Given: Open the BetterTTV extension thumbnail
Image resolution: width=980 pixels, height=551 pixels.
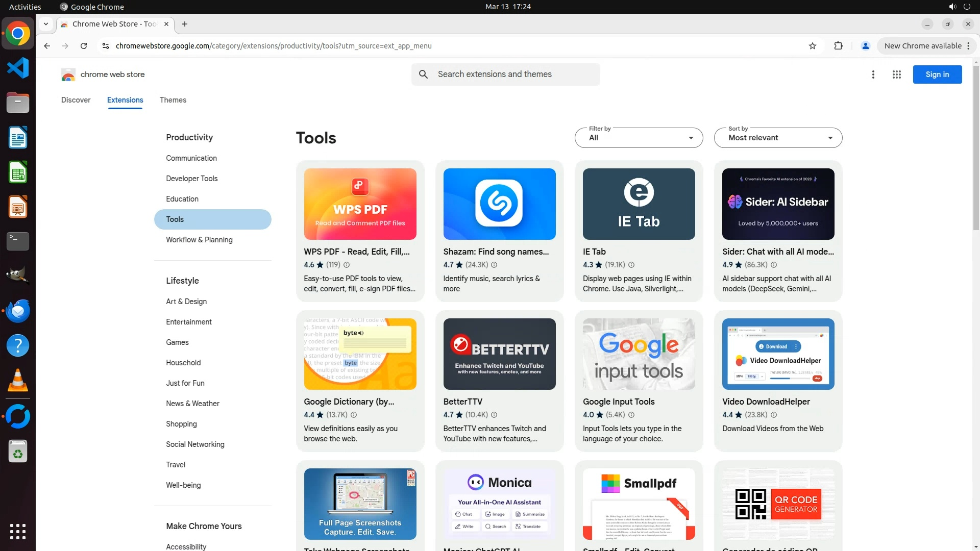Looking at the screenshot, I should point(499,354).
